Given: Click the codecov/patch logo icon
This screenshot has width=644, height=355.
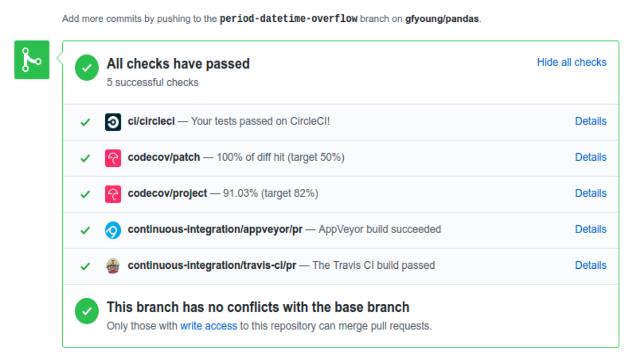Looking at the screenshot, I should pyautogui.click(x=113, y=158).
